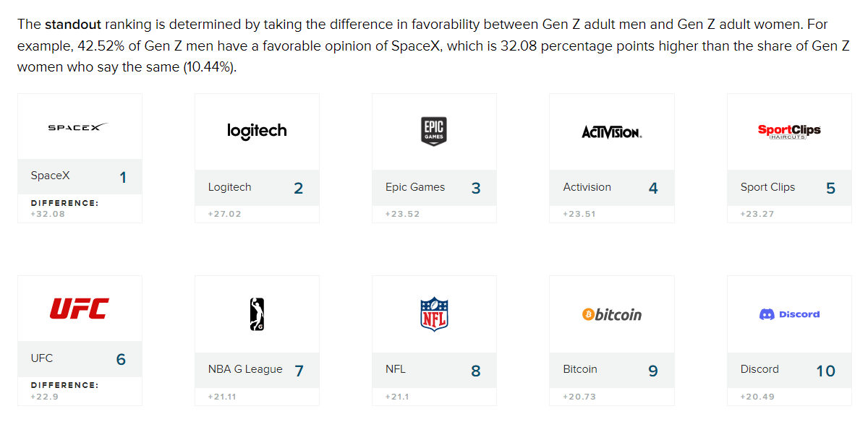Click the Logitech name under its logo
This screenshot has width=868, height=427.
(230, 187)
